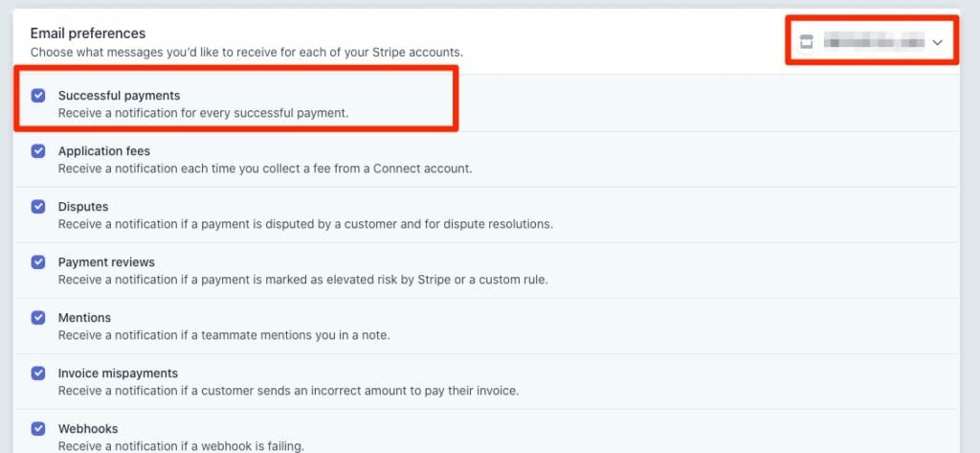Select the Application fees label text

coord(103,151)
